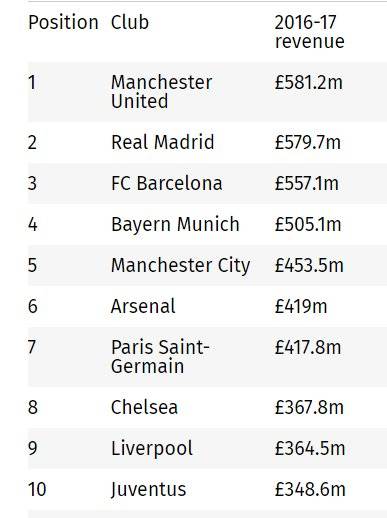387x518 pixels.
Task: Click the £453.5m revenue cell
Action: pyautogui.click(x=309, y=265)
